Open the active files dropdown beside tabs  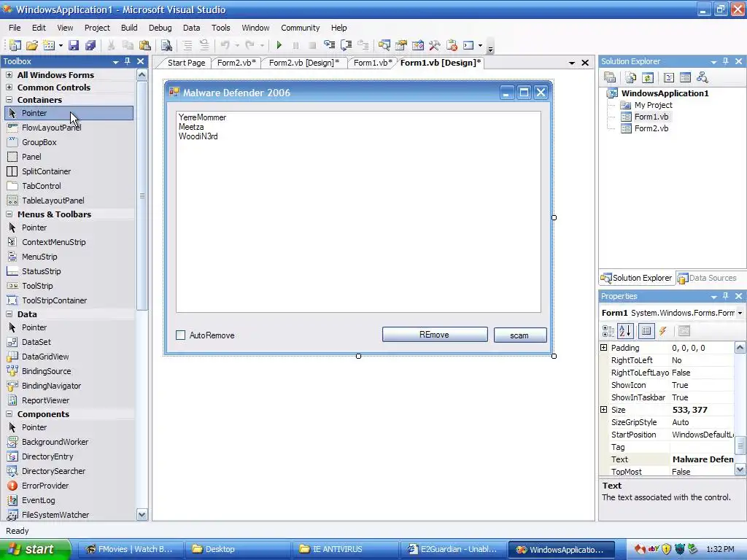tap(572, 63)
